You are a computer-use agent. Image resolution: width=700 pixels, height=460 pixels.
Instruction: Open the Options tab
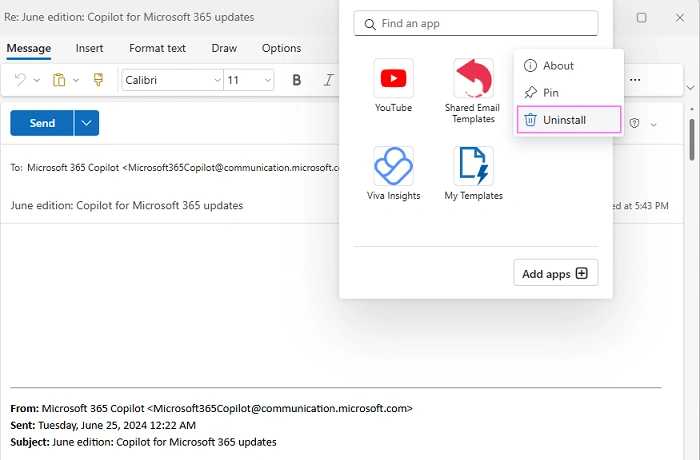(x=281, y=48)
